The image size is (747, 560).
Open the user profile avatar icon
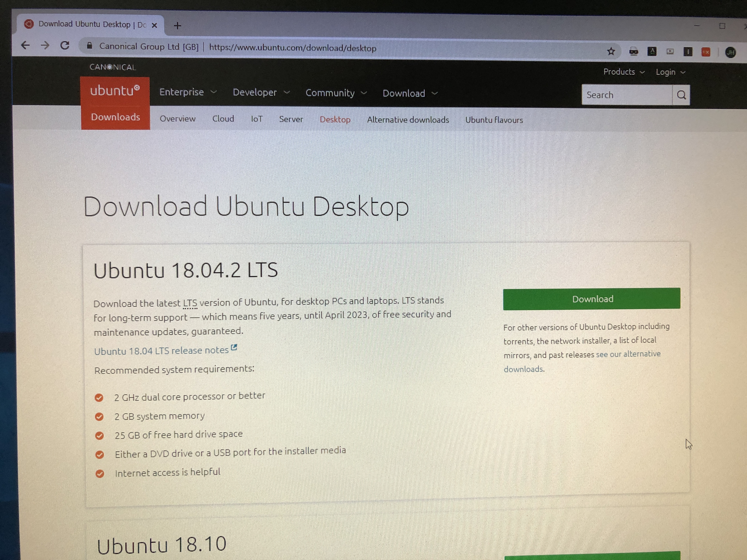(x=731, y=52)
